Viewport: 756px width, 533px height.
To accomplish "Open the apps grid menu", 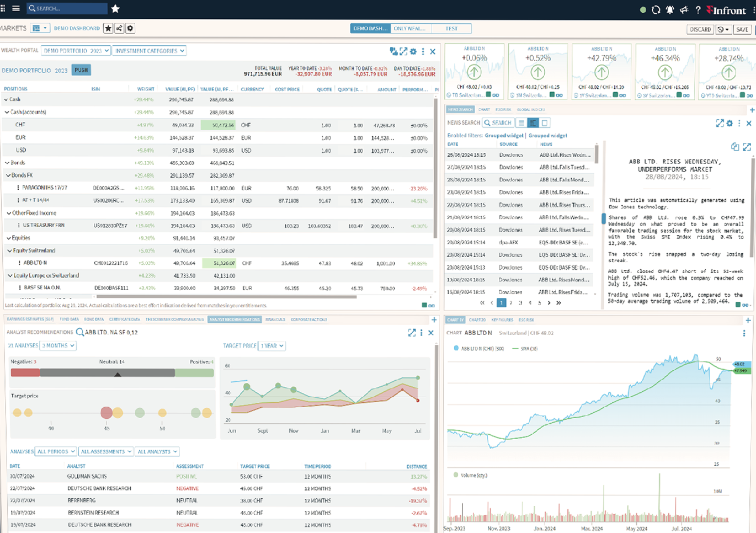I will pos(3,9).
